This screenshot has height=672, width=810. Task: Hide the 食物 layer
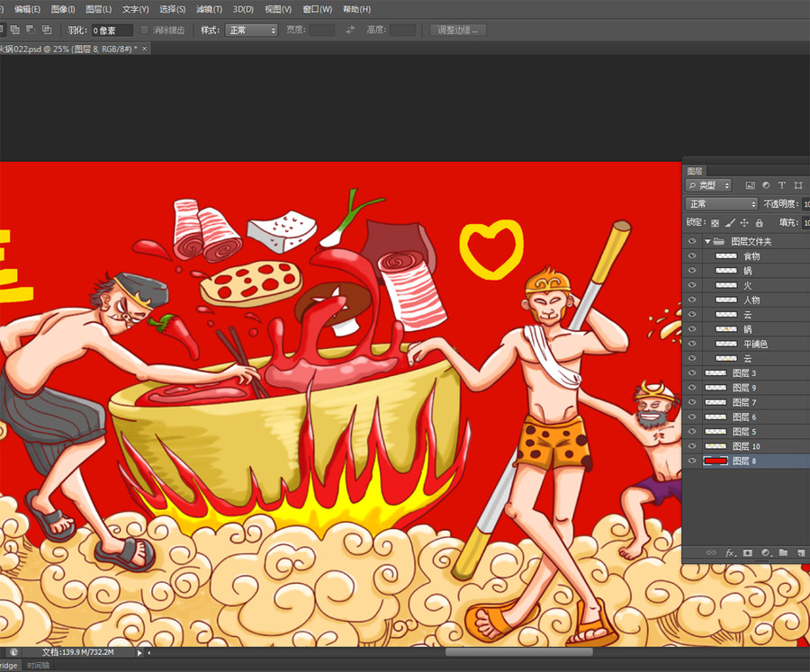(692, 255)
